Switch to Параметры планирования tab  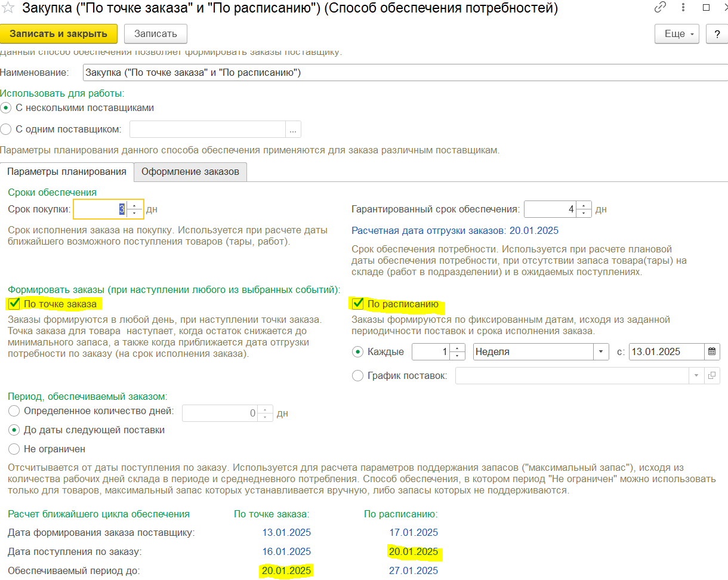click(67, 171)
